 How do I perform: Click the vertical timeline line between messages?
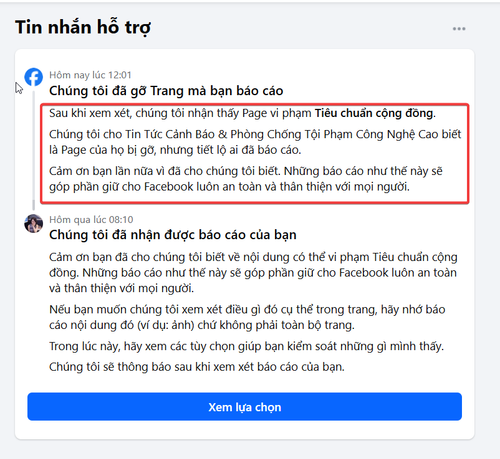[34, 148]
